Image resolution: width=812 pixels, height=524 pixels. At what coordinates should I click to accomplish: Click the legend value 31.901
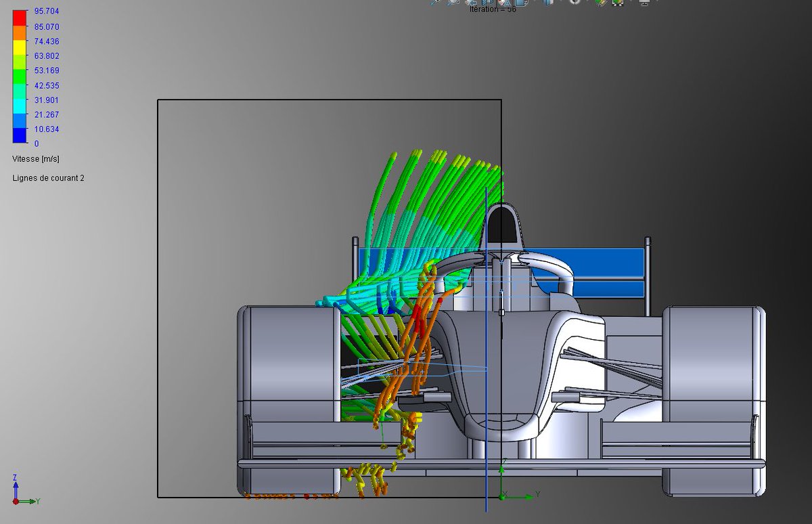click(47, 100)
